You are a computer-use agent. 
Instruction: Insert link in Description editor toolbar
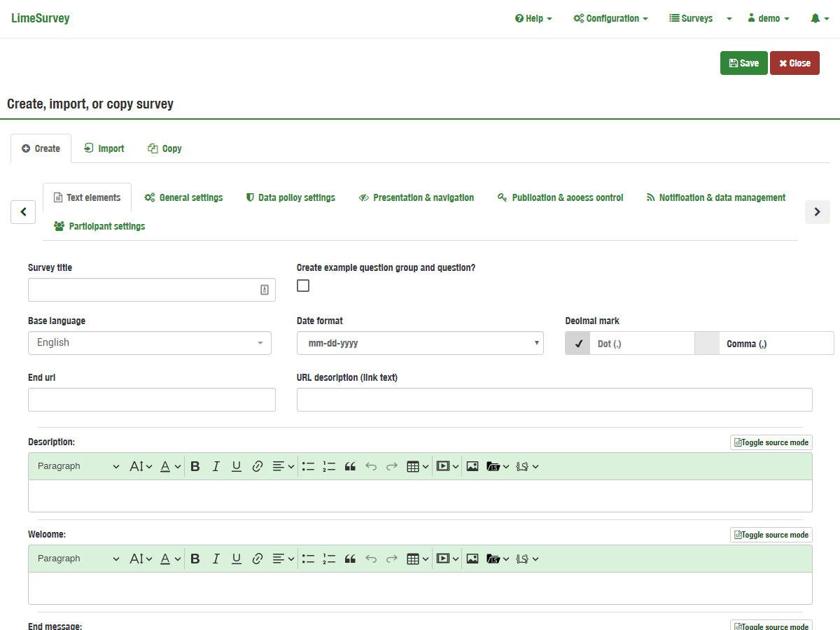tap(257, 466)
